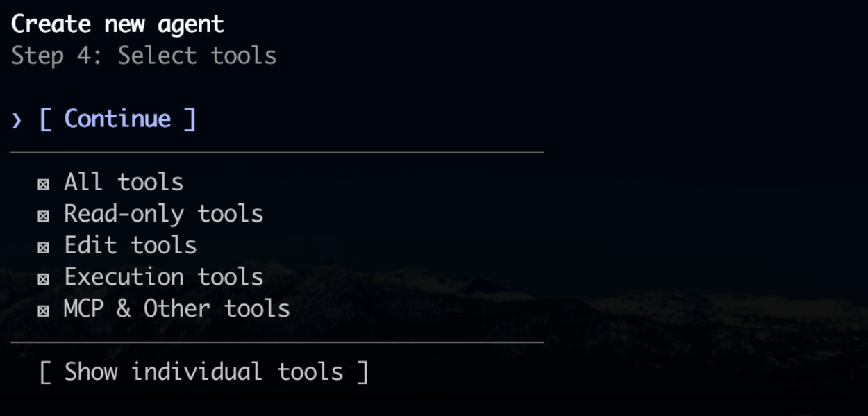
Task: Click the separator line below Continue
Action: (277, 152)
